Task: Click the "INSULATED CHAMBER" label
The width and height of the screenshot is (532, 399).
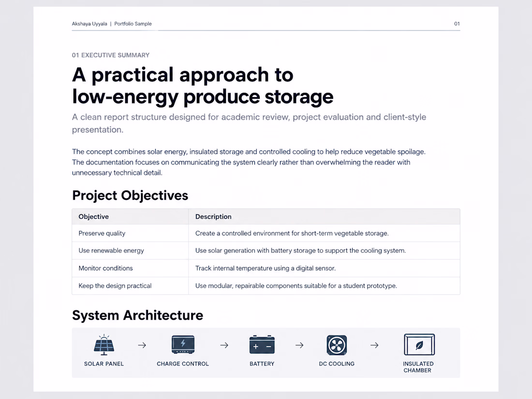Action: pyautogui.click(x=418, y=367)
